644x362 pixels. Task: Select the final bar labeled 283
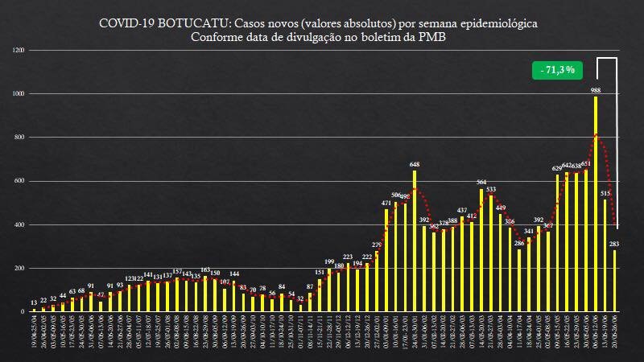[614, 280]
